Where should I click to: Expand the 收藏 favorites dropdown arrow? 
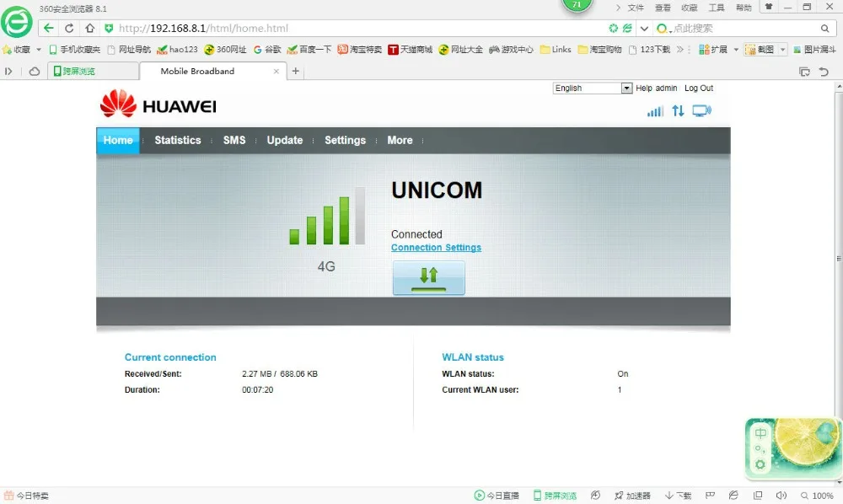click(x=39, y=50)
